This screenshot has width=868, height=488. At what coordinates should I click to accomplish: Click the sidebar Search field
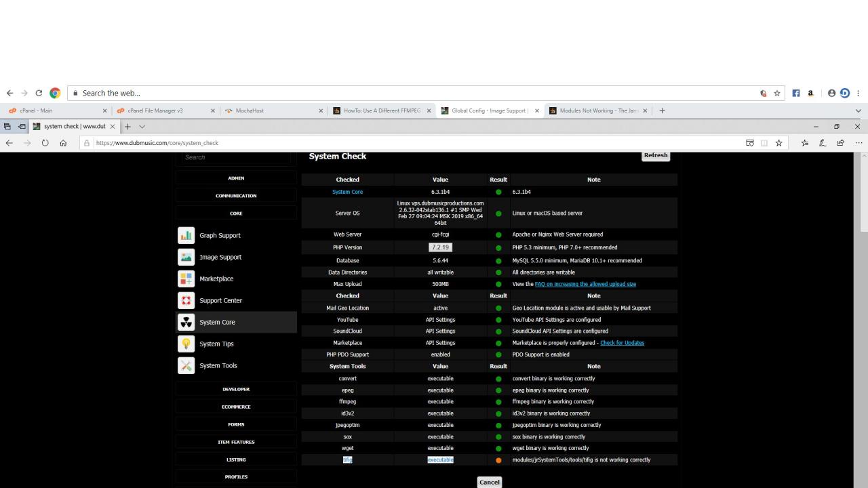coord(236,157)
